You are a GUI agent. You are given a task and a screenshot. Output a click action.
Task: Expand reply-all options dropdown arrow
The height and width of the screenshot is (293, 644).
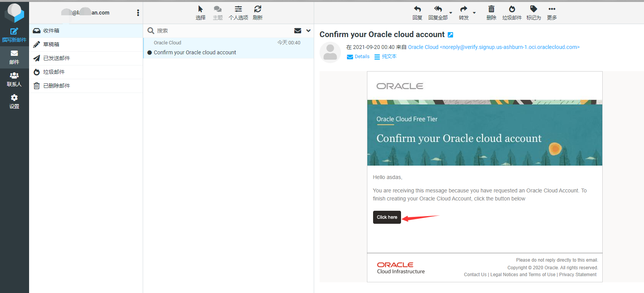click(451, 13)
